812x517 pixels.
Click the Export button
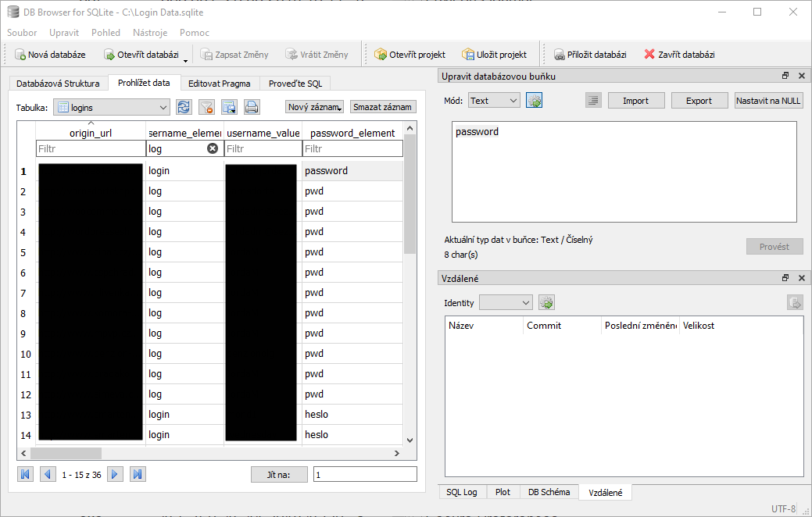pos(699,101)
